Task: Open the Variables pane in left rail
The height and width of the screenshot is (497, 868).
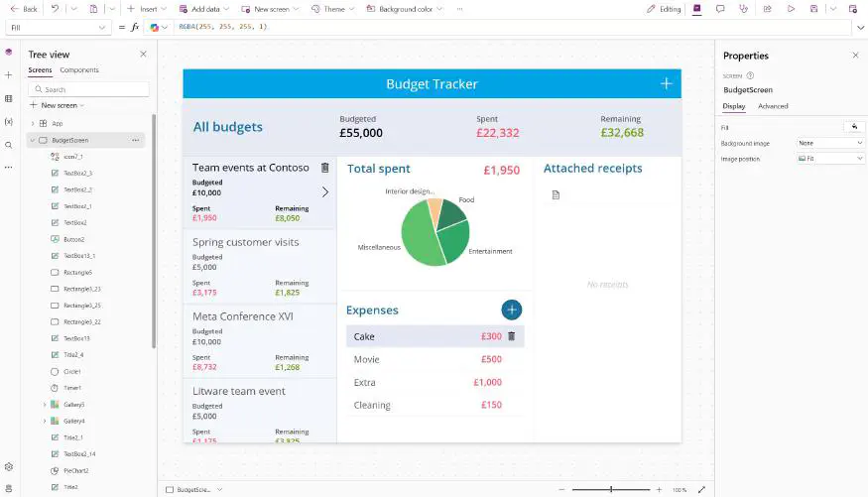Action: point(9,121)
